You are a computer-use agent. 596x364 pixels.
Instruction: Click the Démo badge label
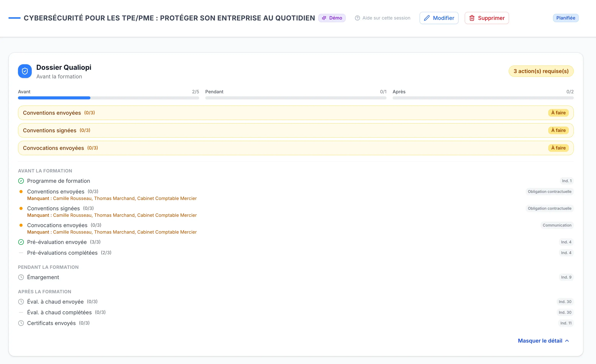point(335,18)
